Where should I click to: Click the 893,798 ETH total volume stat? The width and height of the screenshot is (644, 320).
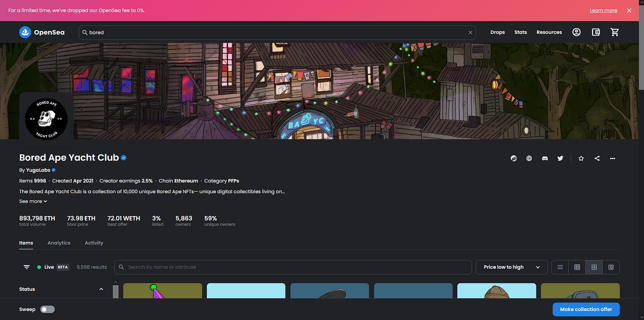(x=37, y=221)
